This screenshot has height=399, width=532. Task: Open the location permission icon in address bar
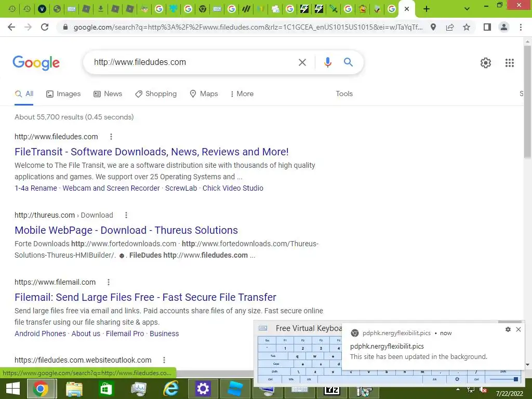[433, 27]
